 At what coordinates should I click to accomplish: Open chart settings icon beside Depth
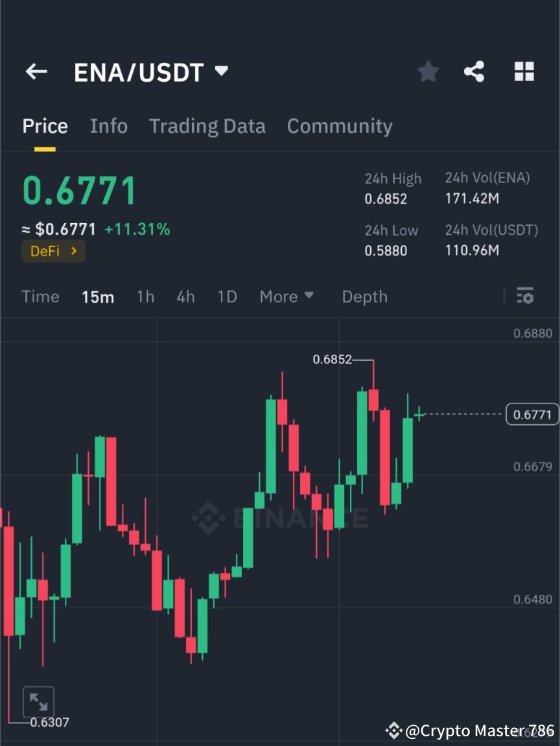525,296
